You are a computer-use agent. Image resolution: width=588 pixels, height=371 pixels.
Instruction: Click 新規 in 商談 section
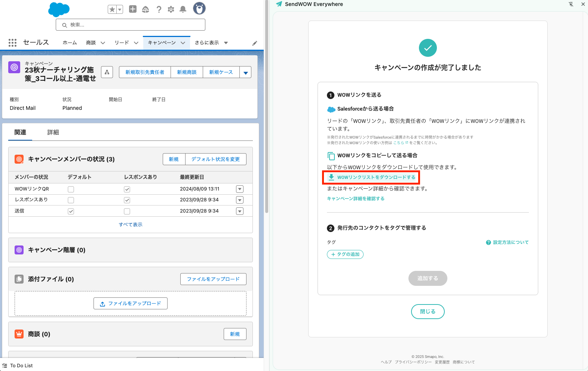[x=235, y=334]
